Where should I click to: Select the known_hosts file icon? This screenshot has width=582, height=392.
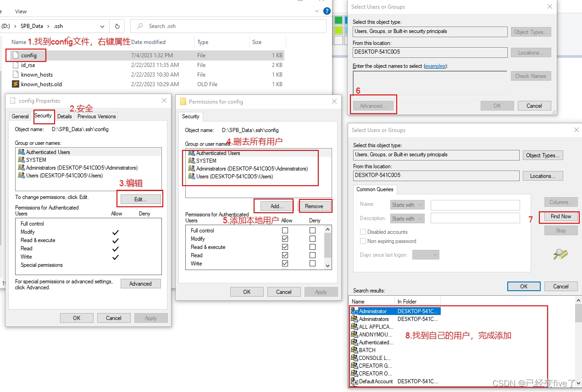(x=16, y=74)
